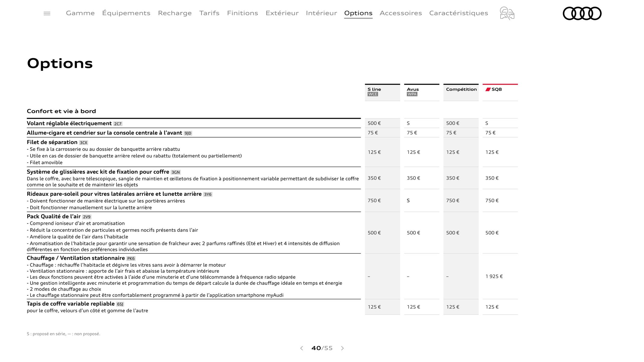Click the PK6 option code
The width and height of the screenshot is (644, 362).
point(131,259)
